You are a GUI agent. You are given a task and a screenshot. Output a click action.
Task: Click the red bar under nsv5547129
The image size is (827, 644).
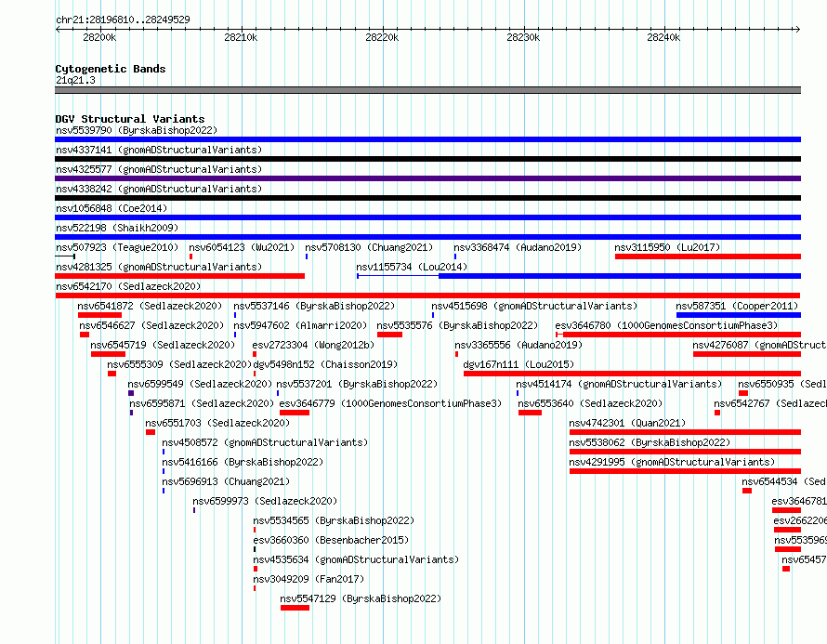point(295,608)
